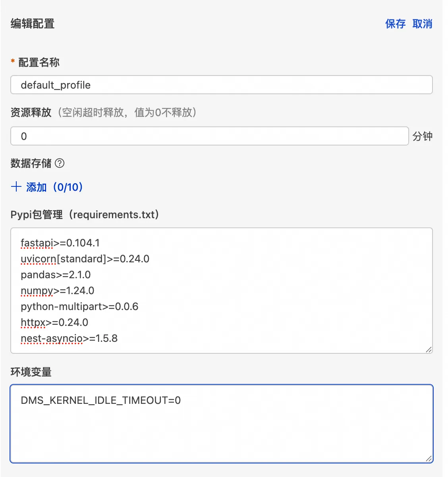
Task: Place cursor on httpx>=0.24.0 line
Action: point(54,322)
